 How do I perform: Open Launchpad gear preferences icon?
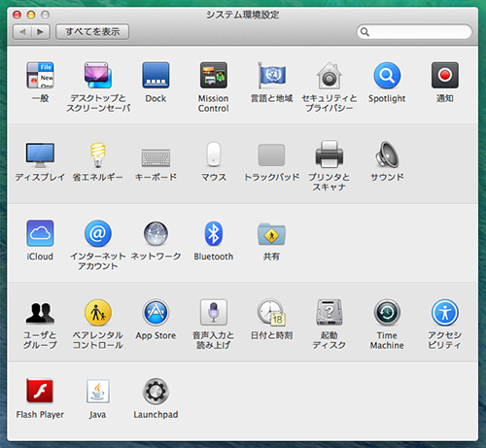[x=156, y=392]
